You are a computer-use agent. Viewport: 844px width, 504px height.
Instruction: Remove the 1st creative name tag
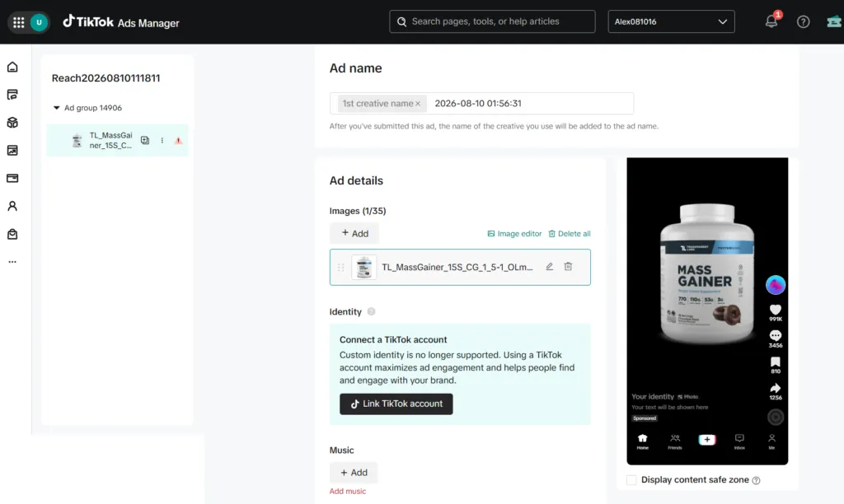(x=418, y=104)
